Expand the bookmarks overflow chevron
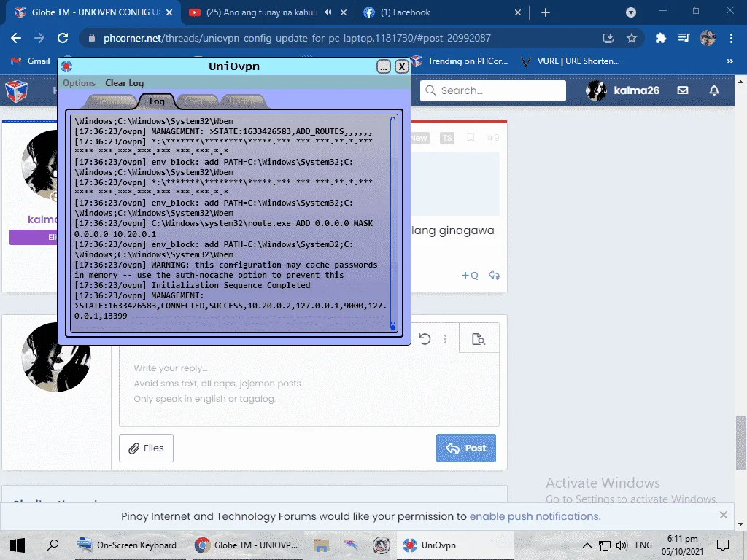This screenshot has width=747, height=560. click(x=729, y=61)
